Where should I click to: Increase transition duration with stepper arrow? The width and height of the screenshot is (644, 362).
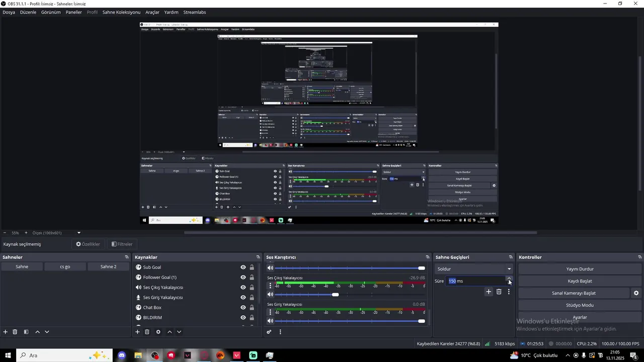click(509, 279)
